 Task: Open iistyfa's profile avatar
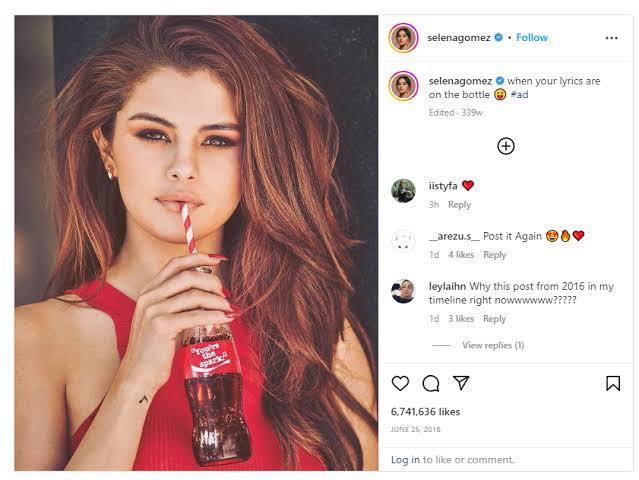click(x=403, y=190)
